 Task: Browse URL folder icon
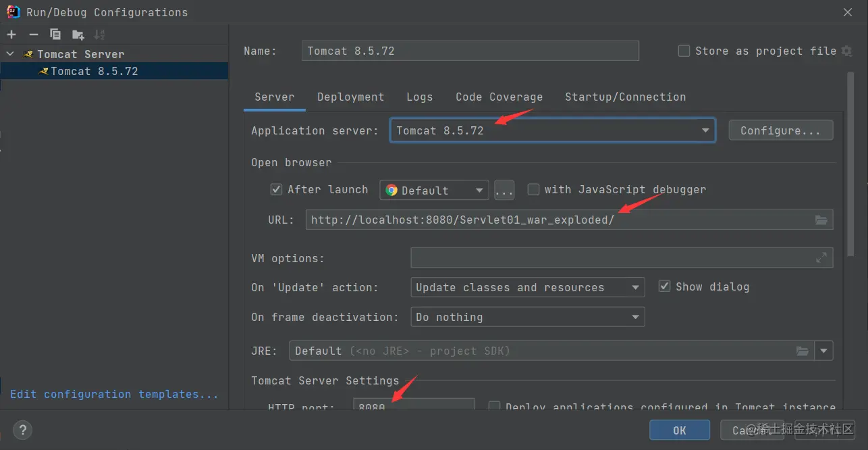point(821,220)
